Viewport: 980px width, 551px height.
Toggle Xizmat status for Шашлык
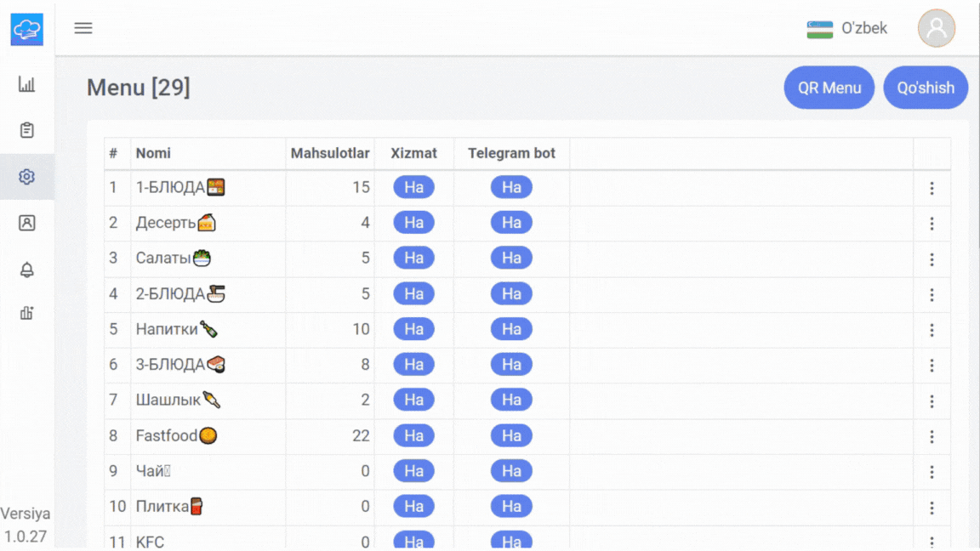(413, 400)
